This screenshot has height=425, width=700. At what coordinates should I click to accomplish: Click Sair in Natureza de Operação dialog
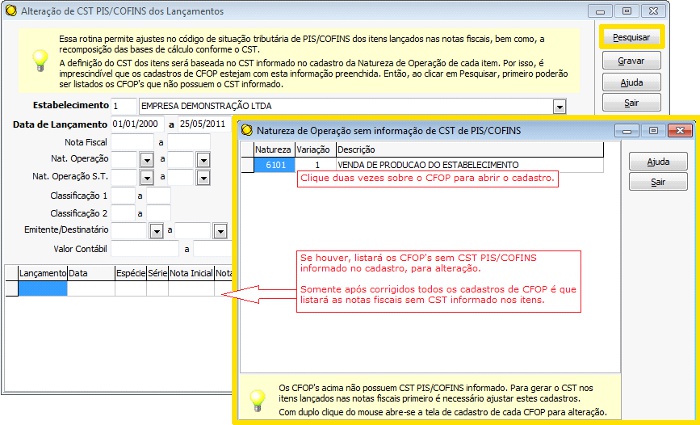(658, 182)
